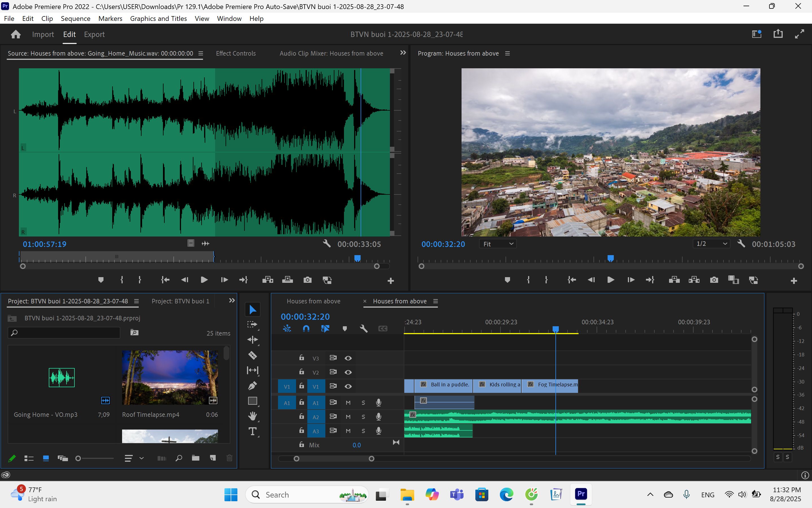Viewport: 812px width, 508px height.
Task: Select the Pen tool
Action: (x=252, y=385)
